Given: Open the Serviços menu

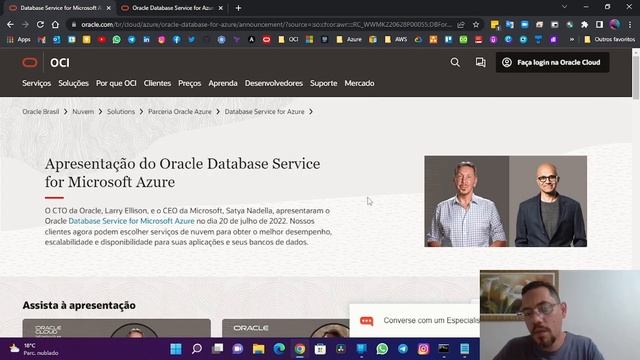Looking at the screenshot, I should point(37,83).
